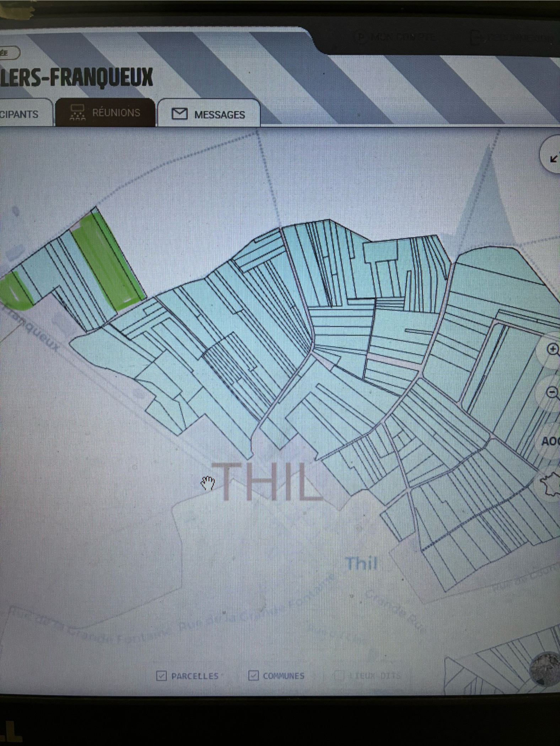The image size is (560, 746).
Task: Open the Messages tab
Action: point(209,114)
